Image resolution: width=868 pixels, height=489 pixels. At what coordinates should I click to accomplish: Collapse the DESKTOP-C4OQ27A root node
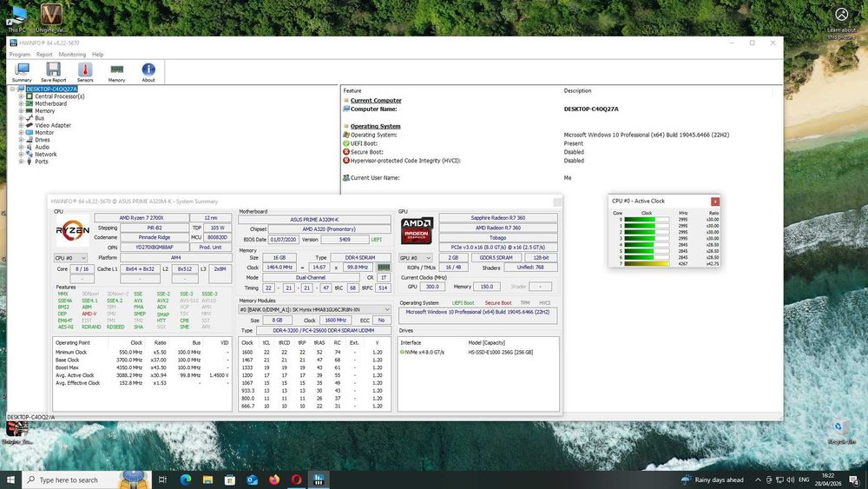(x=12, y=89)
